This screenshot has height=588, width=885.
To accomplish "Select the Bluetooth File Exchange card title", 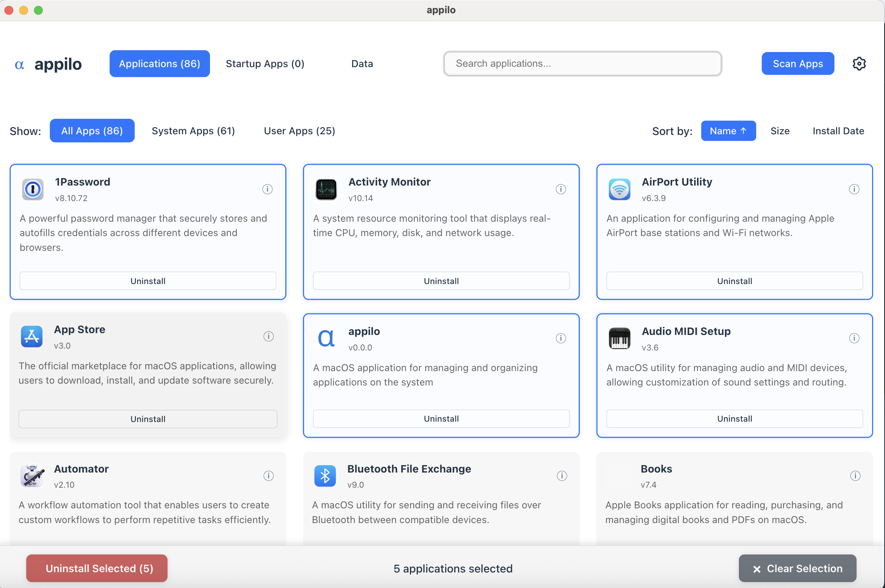I will [x=409, y=469].
